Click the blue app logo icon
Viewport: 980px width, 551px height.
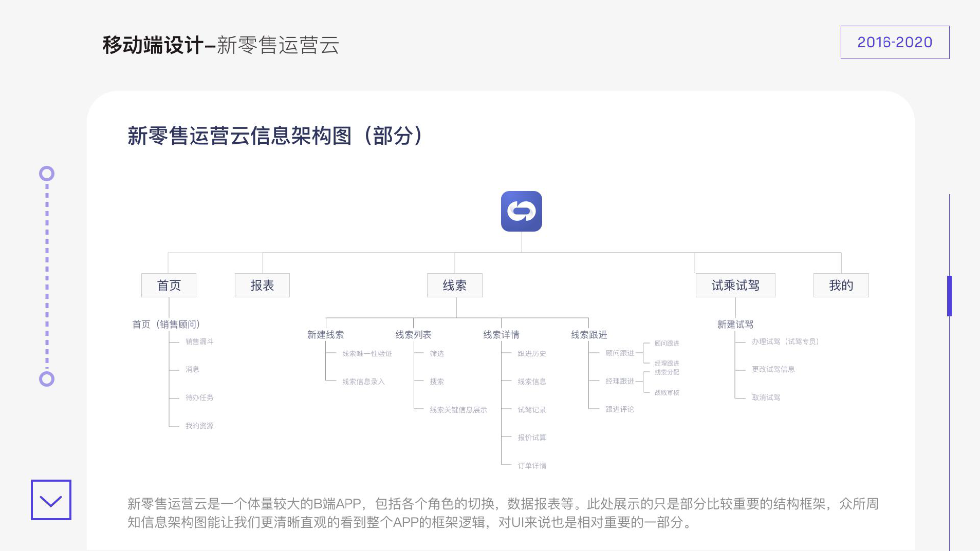(x=521, y=211)
